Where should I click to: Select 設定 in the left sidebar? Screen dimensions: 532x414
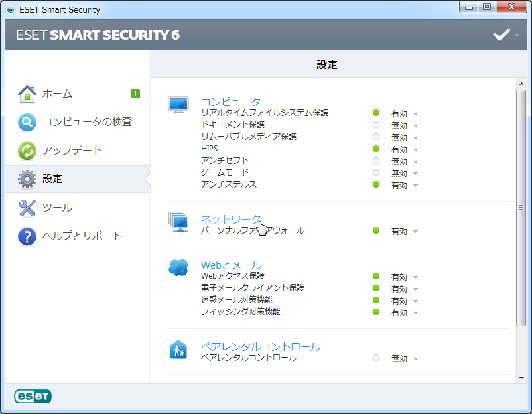pos(52,179)
